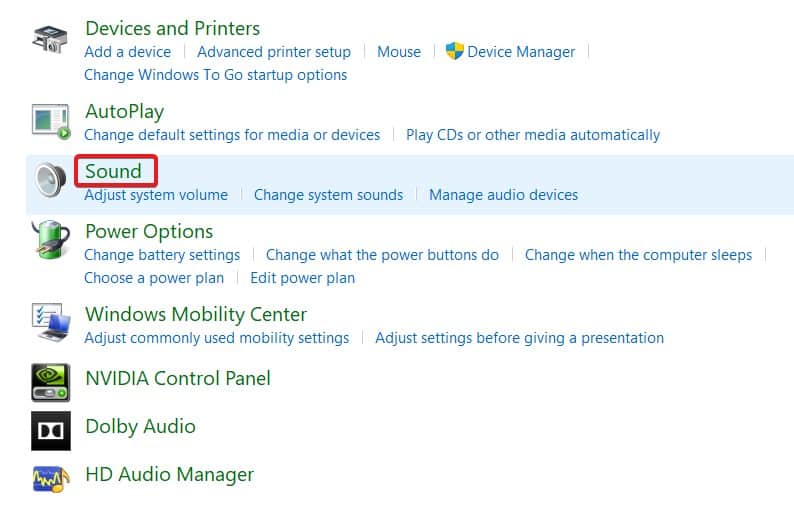
Task: Click the Dolby Audio logo icon
Action: (x=51, y=430)
